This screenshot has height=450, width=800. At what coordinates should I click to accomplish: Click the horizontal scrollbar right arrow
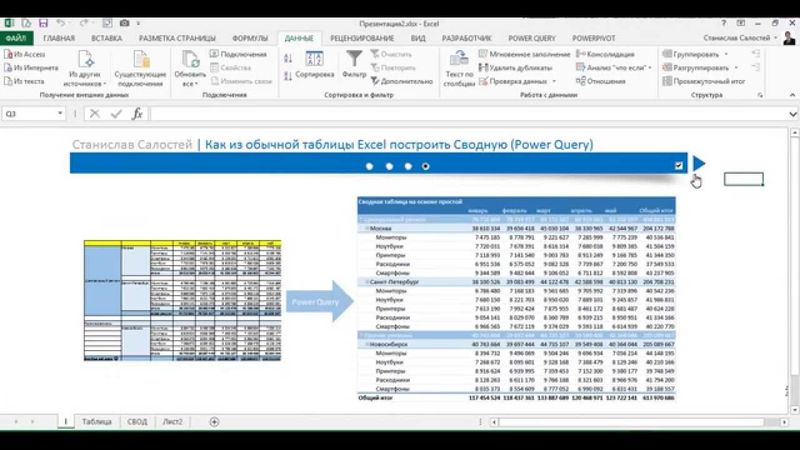(784, 422)
